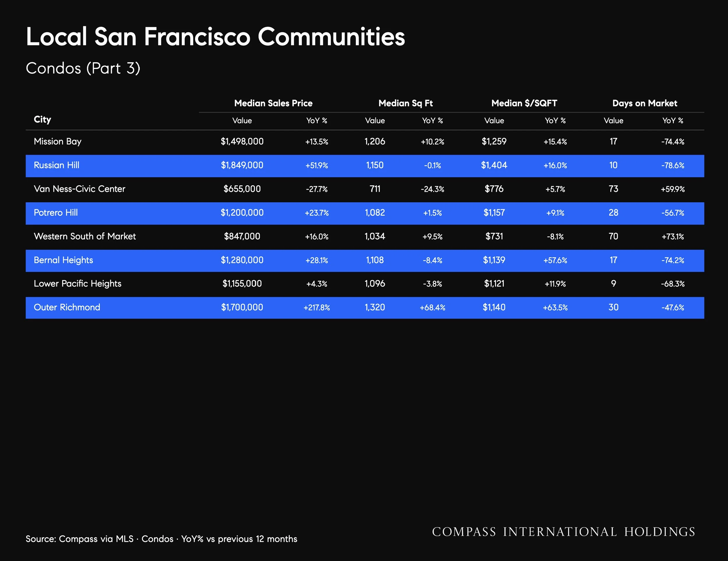
Task: Click the Condos (Part 3) subtitle
Action: pos(83,69)
